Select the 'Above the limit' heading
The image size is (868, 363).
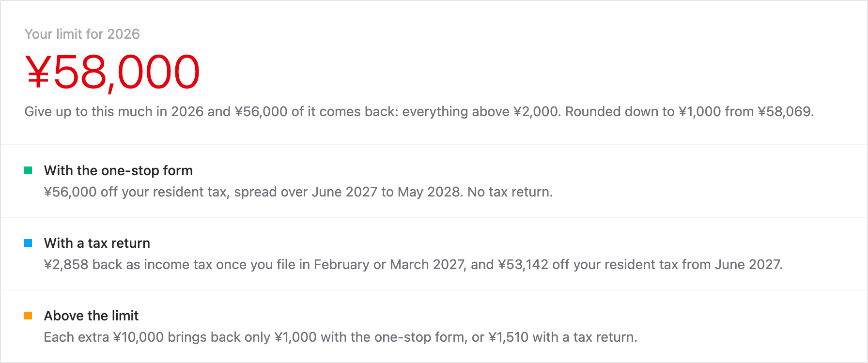(x=91, y=316)
